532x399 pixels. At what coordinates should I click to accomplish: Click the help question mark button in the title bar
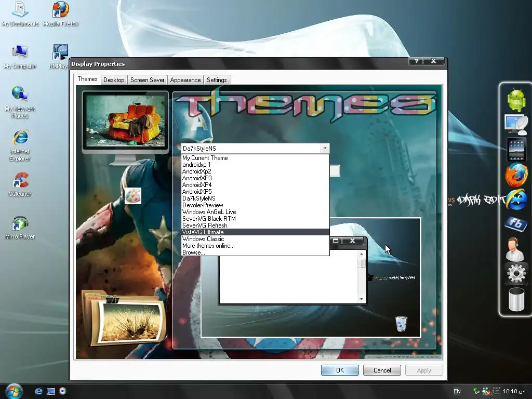417,61
